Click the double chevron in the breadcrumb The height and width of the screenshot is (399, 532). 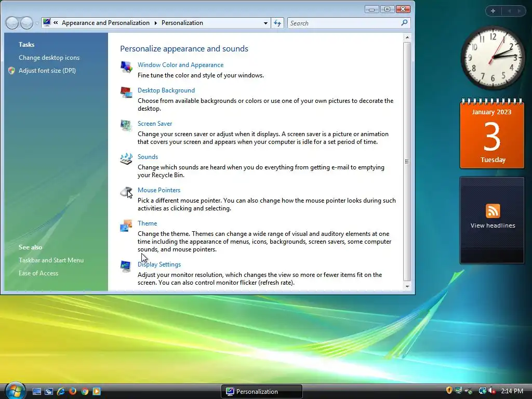56,23
